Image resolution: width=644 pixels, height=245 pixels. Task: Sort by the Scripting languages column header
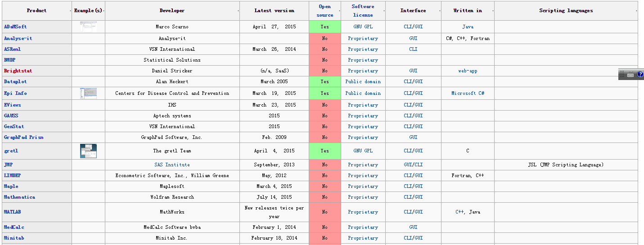(x=566, y=10)
